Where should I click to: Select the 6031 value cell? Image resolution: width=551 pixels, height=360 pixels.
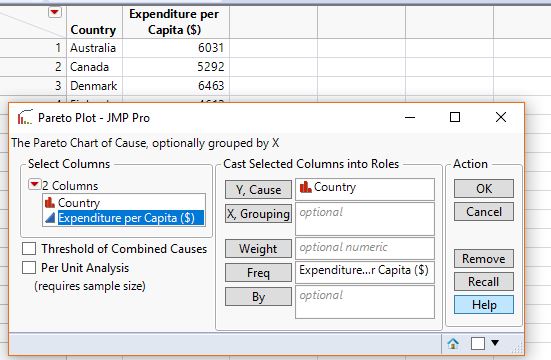[176, 48]
